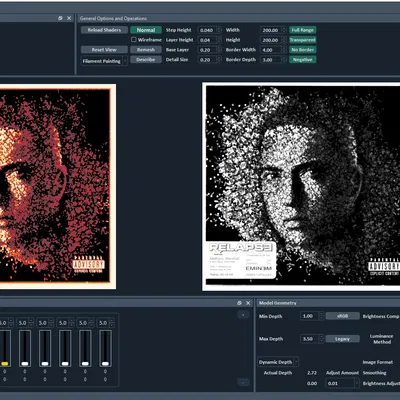Click the Detail Size stepper arrows
400x400 pixels.
click(x=219, y=60)
